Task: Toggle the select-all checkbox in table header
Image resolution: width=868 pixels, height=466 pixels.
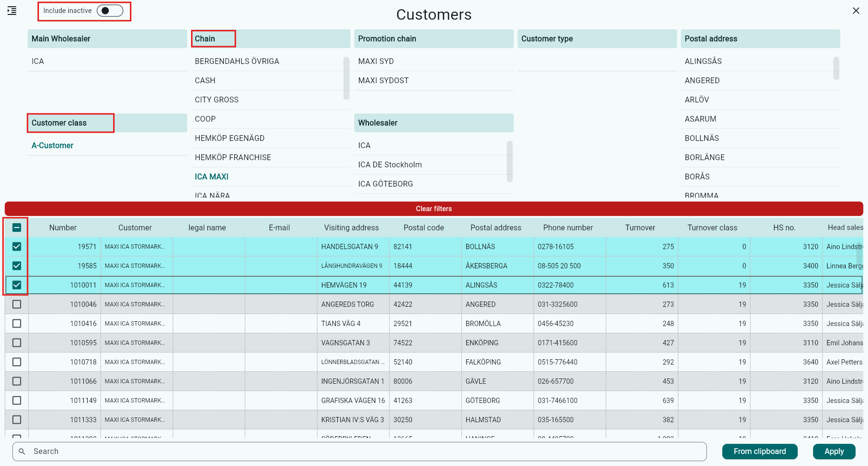Action: click(x=17, y=227)
